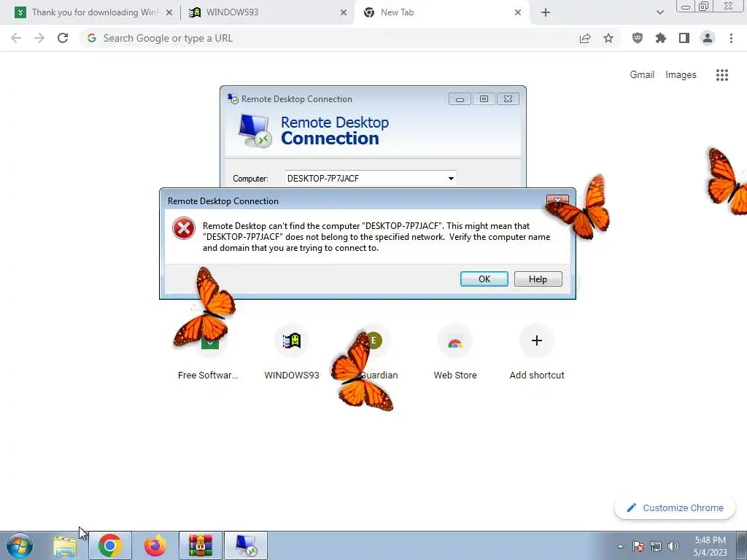Open the uBlock Origin extension icon
The image size is (747, 560).
638,38
